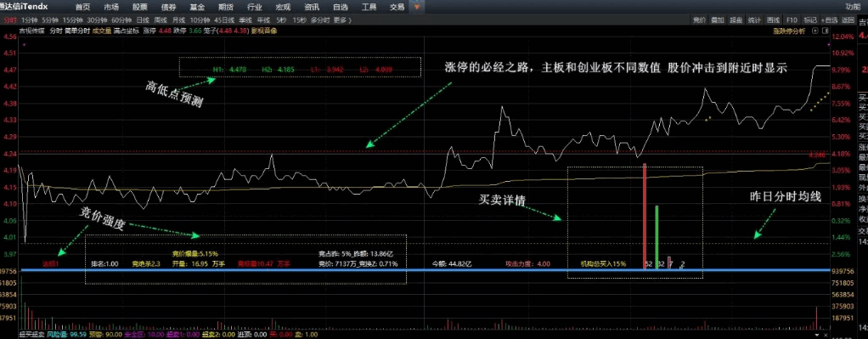868x339 pixels.
Task: Open the 自选 menu
Action: 341,7
